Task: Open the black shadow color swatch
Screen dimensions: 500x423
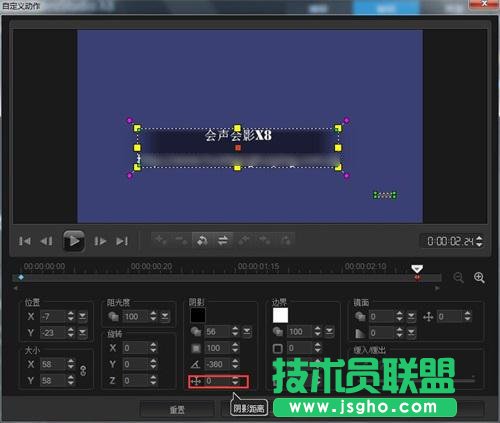Action: pos(198,315)
